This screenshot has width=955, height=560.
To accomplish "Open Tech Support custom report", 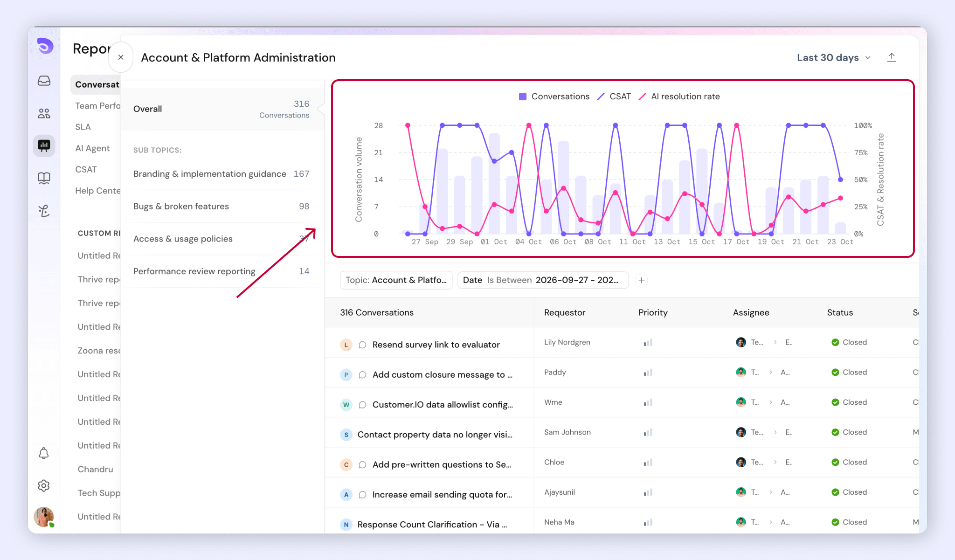I will pyautogui.click(x=99, y=493).
